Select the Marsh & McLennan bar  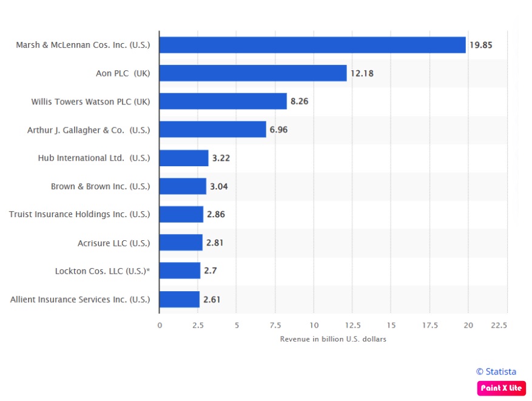(312, 45)
